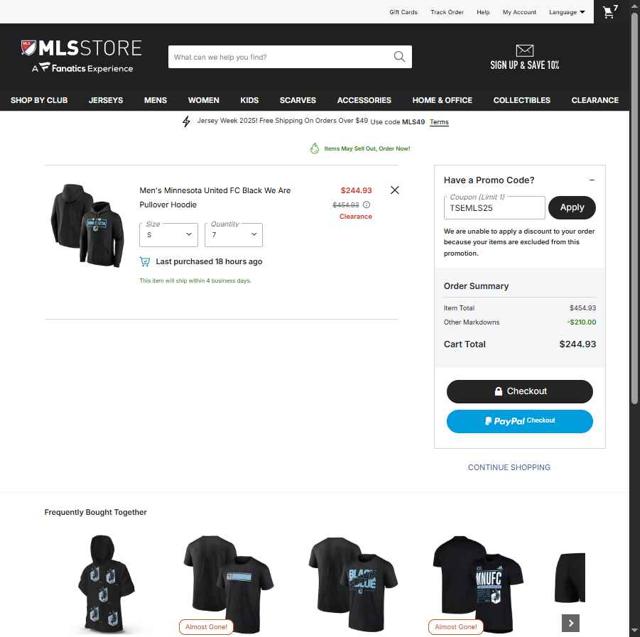The image size is (640, 637).
Task: Click the black Checkout button
Action: [520, 391]
